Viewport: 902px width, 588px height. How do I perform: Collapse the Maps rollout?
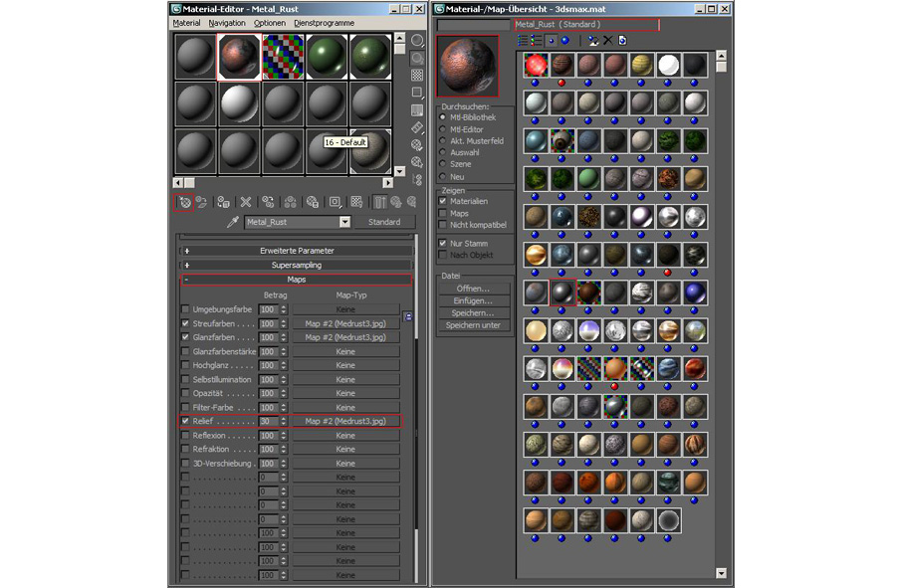point(296,280)
